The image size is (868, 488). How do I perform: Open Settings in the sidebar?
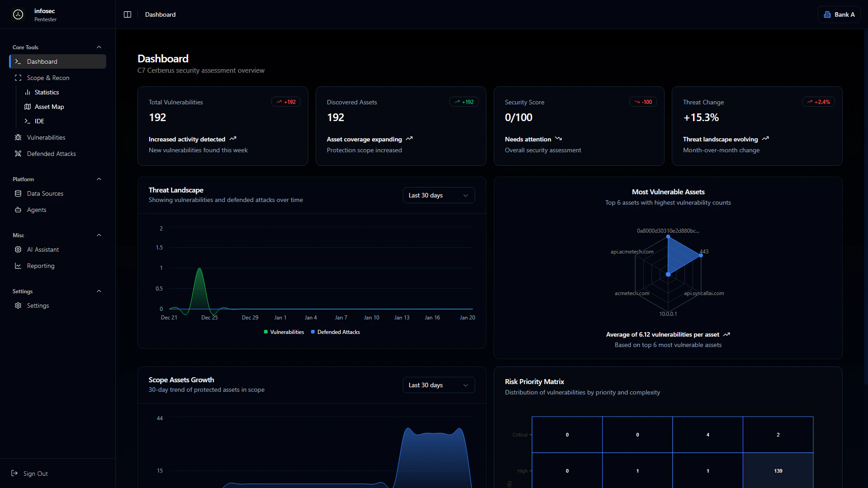click(x=38, y=305)
